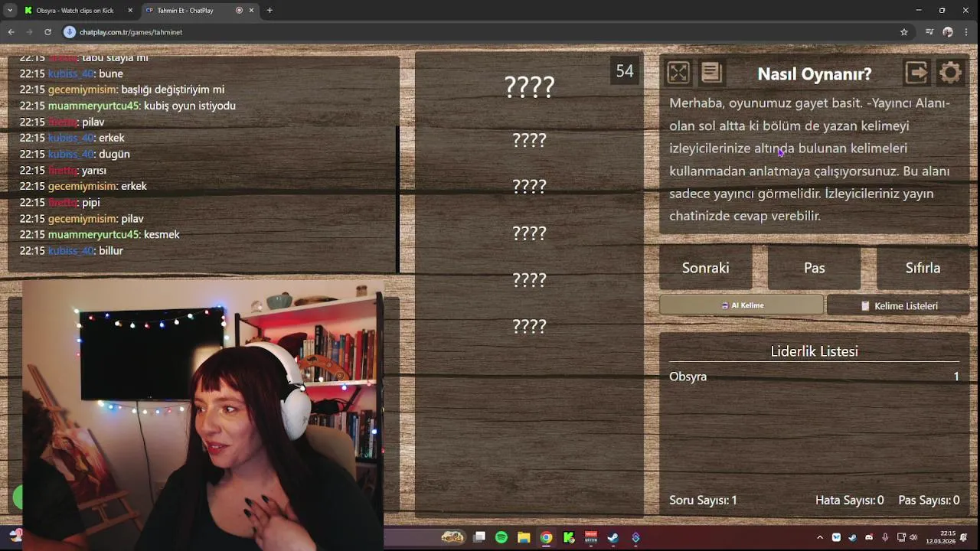Open Steam from the taskbar
The width and height of the screenshot is (980, 551).
pyautogui.click(x=613, y=537)
